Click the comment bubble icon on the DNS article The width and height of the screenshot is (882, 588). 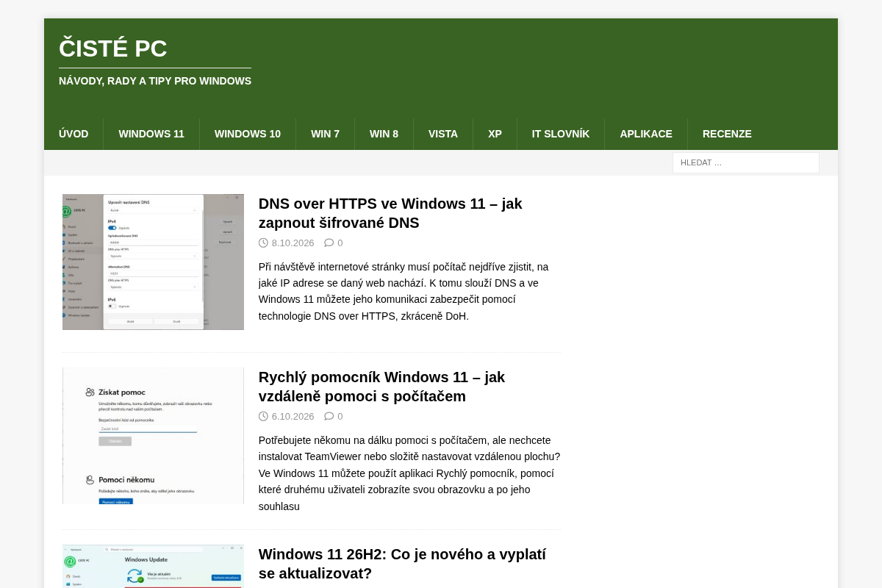tap(329, 243)
